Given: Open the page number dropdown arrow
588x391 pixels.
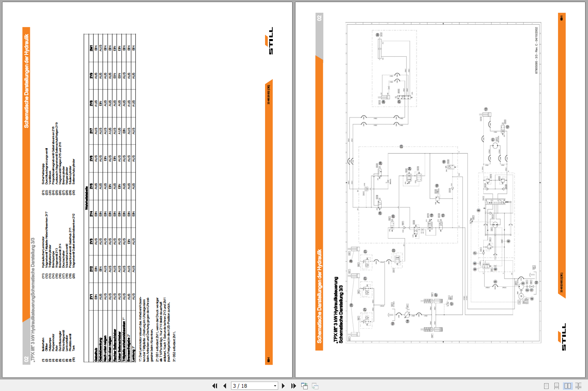Looking at the screenshot, I should coord(275,386).
